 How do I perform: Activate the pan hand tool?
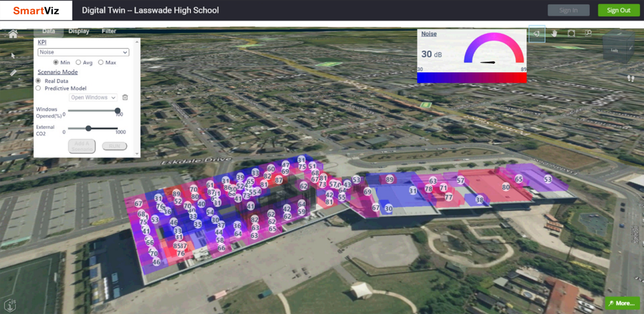[554, 33]
